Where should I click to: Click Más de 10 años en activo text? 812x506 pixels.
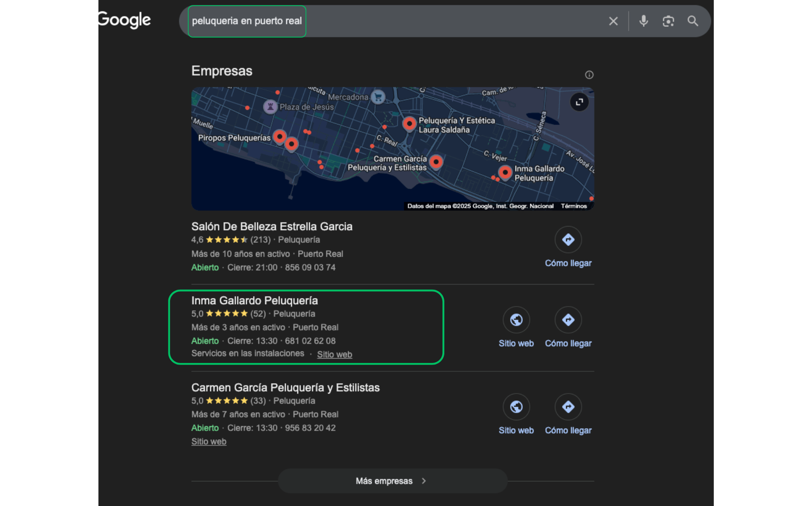click(241, 254)
